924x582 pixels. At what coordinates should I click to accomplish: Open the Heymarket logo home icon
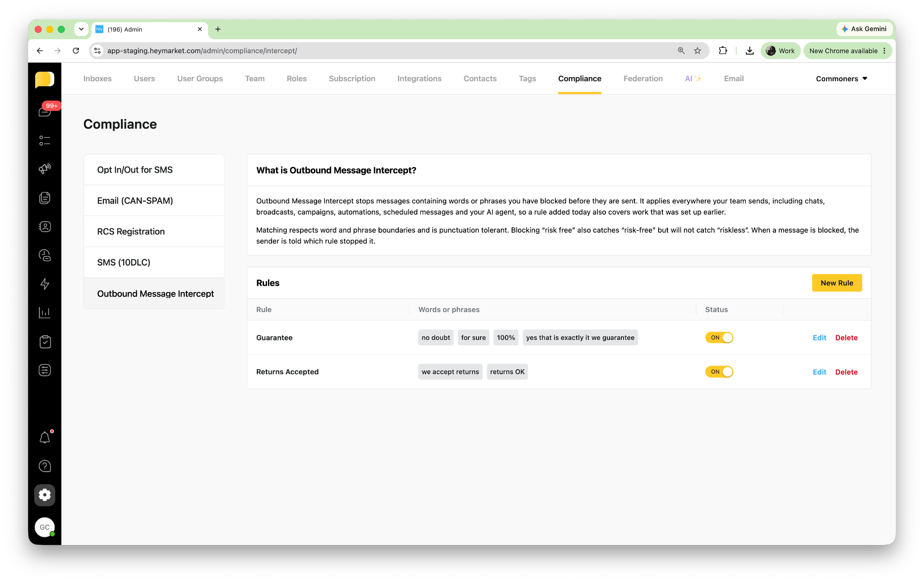click(45, 79)
